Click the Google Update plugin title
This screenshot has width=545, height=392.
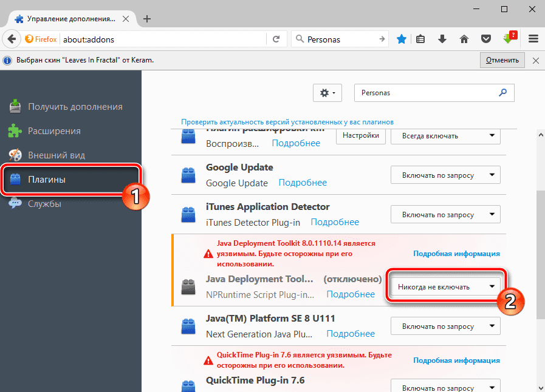239,167
